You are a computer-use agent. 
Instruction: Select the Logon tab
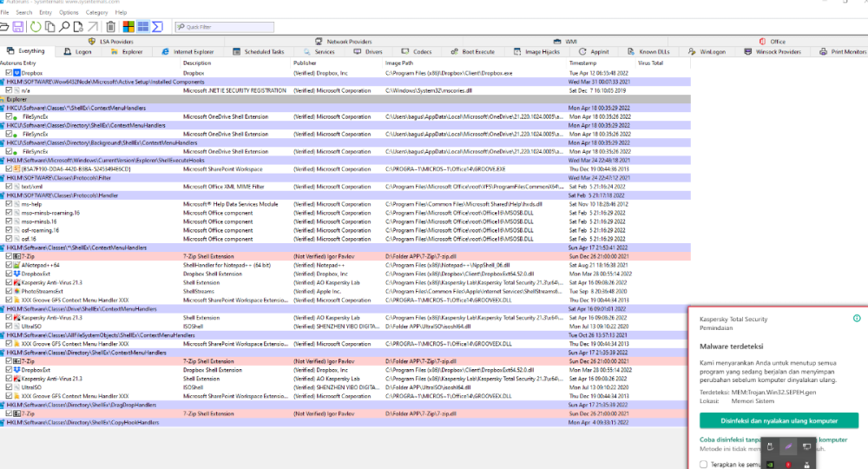point(77,51)
